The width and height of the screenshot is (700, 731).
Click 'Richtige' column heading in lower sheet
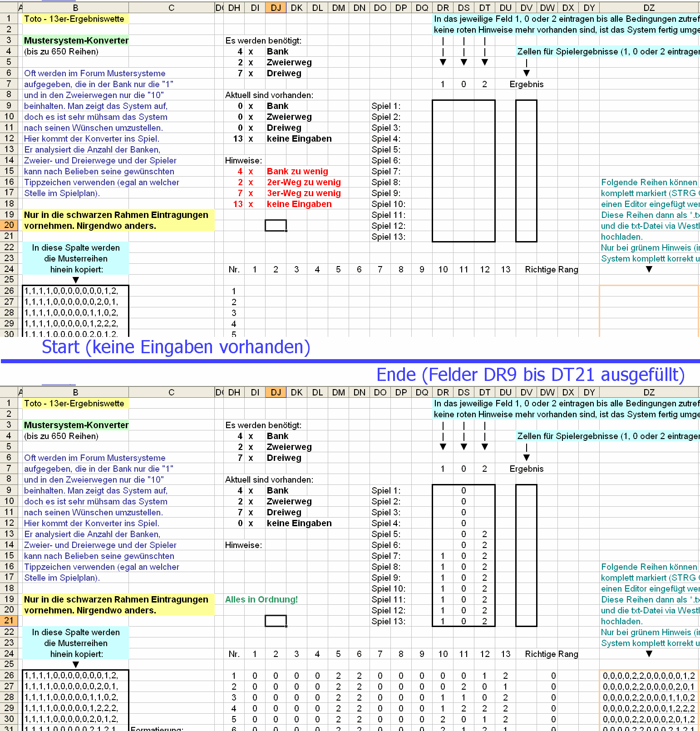(x=541, y=654)
